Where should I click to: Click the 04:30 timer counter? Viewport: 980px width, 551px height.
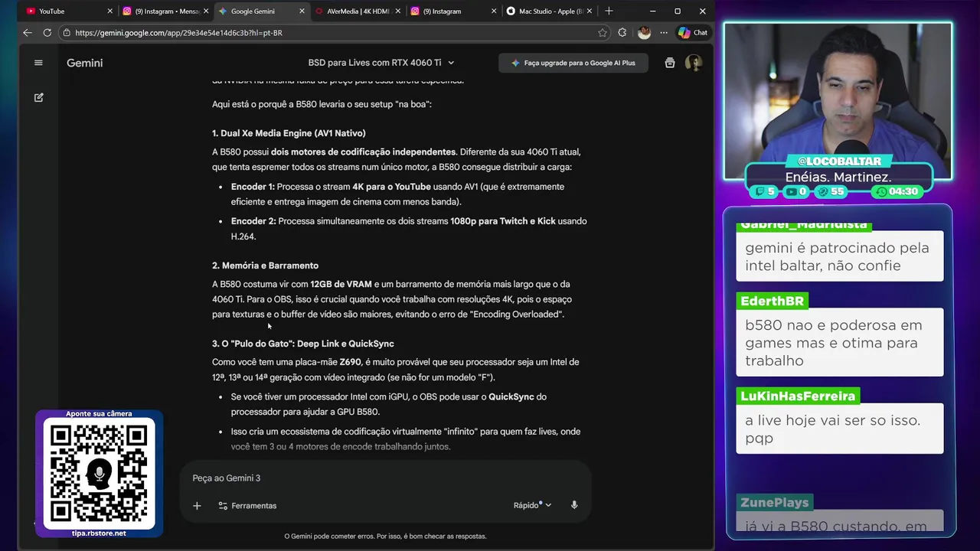click(896, 191)
